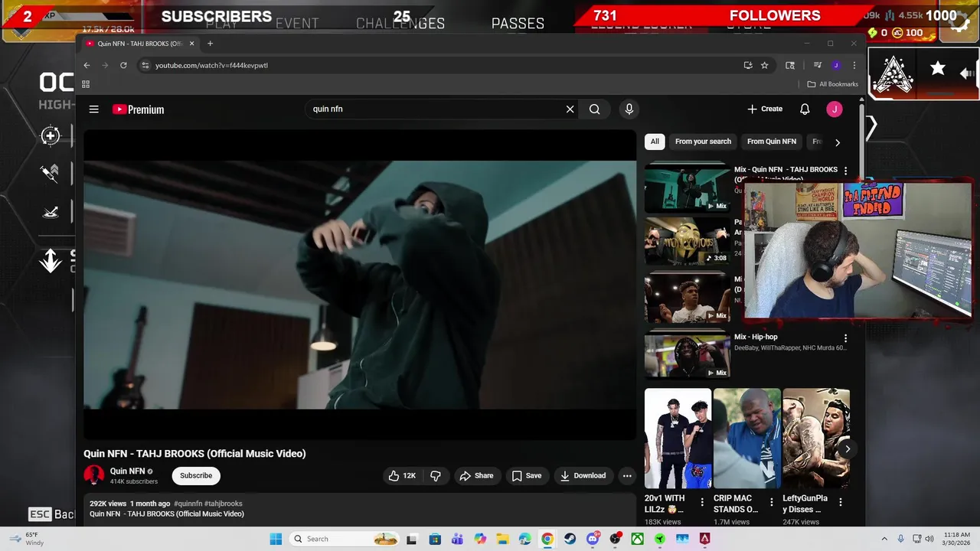This screenshot has width=980, height=551.
Task: Open the YouTube hamburger guide menu
Action: [x=93, y=109]
